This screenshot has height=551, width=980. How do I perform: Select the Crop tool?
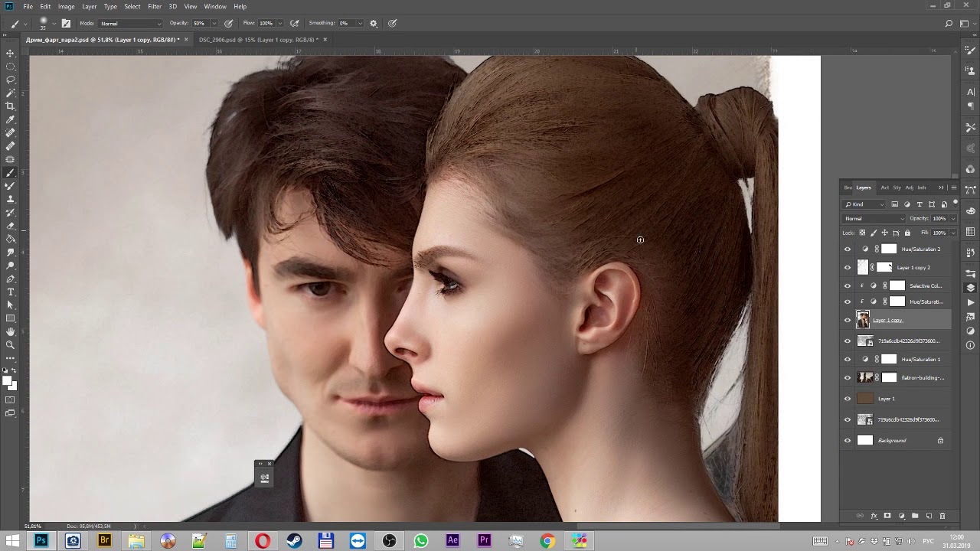tap(10, 106)
